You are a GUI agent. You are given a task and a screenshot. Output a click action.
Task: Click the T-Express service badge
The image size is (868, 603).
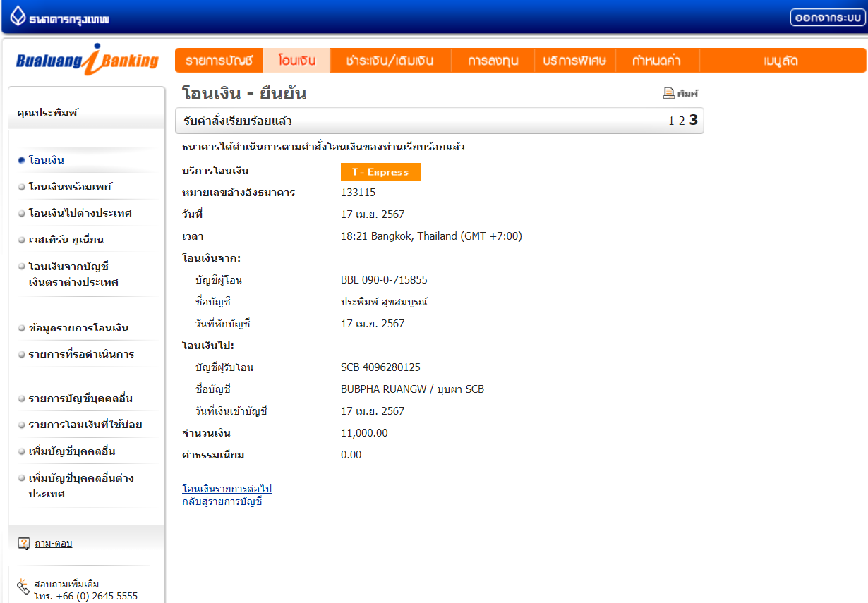click(x=380, y=172)
